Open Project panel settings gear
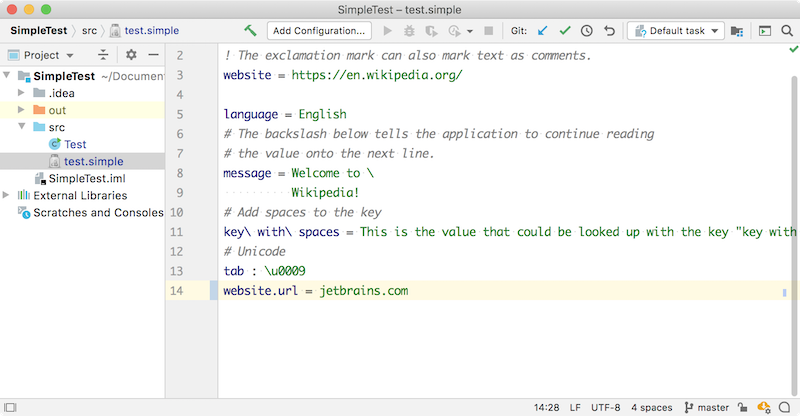This screenshot has width=800, height=416. [x=131, y=55]
